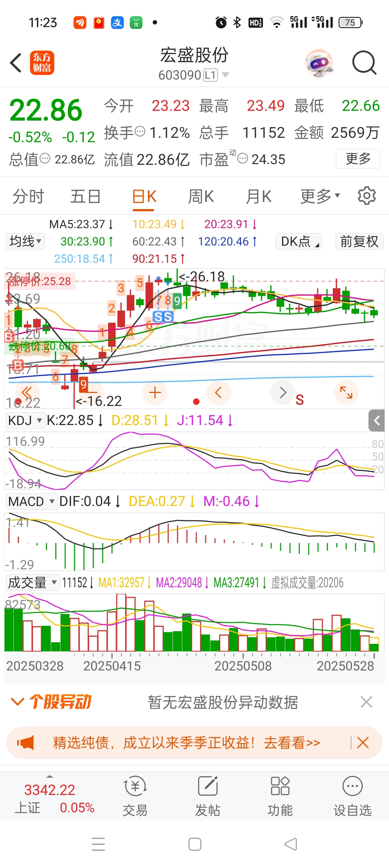Tap info icon next to 换手
This screenshot has height=868, width=389.
[140, 131]
